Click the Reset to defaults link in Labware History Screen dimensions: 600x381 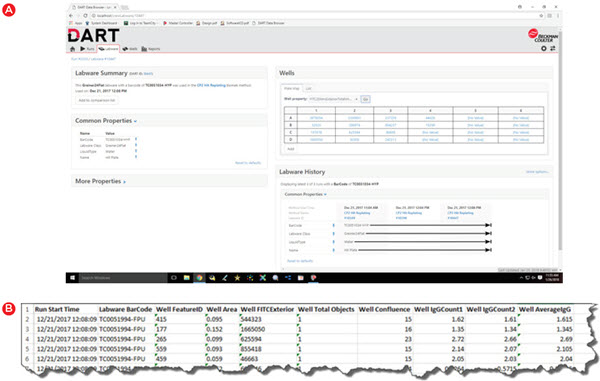pyautogui.click(x=300, y=261)
